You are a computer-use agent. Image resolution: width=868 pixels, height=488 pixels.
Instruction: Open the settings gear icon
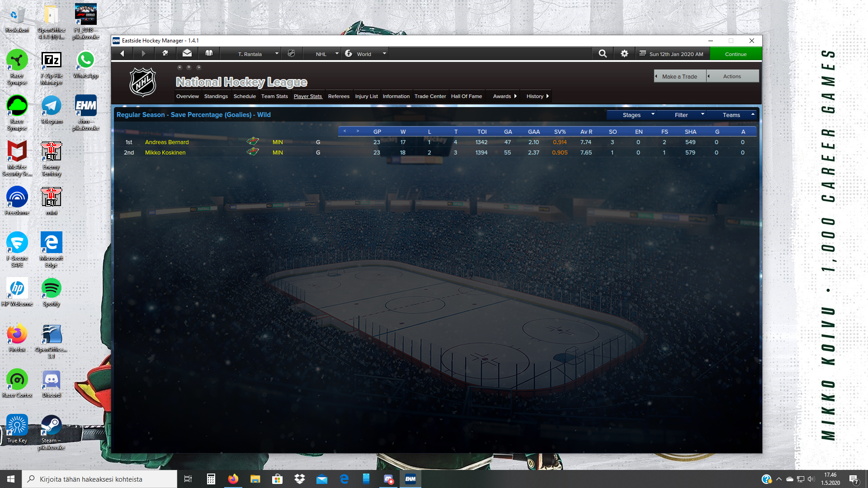tap(624, 53)
